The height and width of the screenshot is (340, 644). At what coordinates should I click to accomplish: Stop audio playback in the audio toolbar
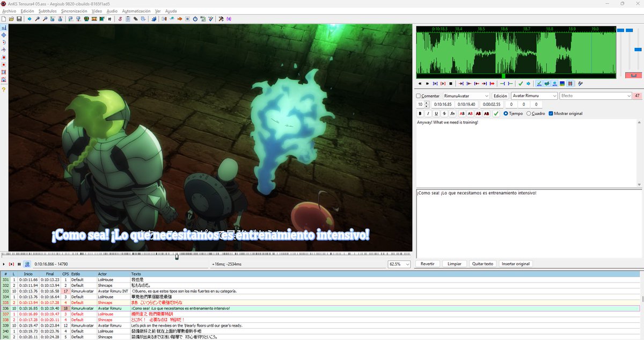click(x=450, y=83)
